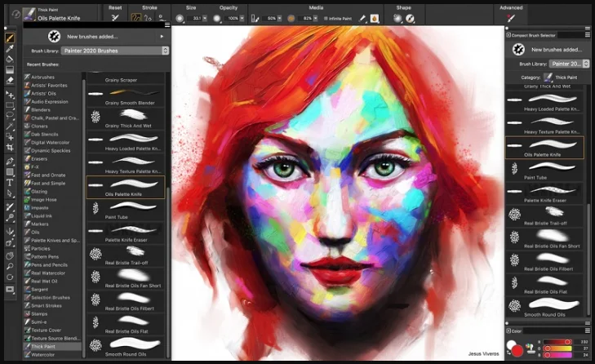Open the Brush Library Painter 2020 Brushes dropdown
The height and width of the screenshot is (364, 595).
coord(115,51)
